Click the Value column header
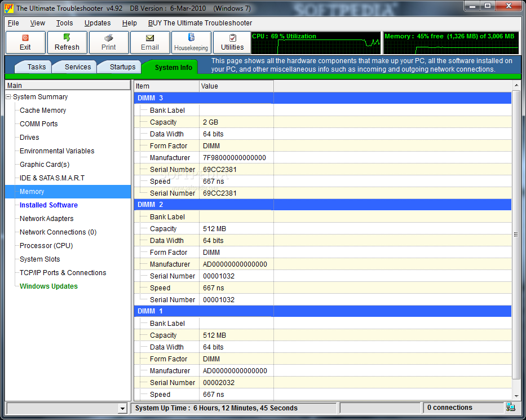The width and height of the screenshot is (526, 420). 236,86
